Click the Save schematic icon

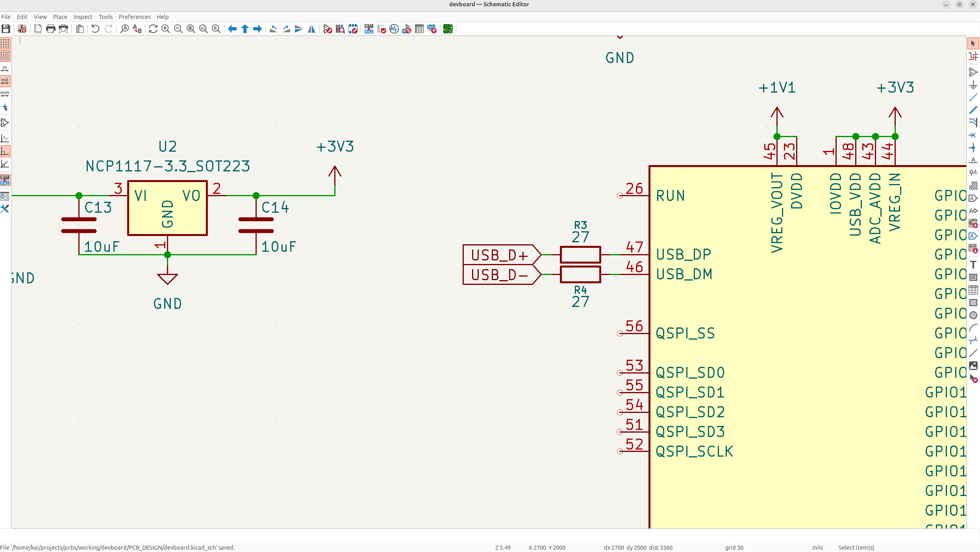[6, 29]
